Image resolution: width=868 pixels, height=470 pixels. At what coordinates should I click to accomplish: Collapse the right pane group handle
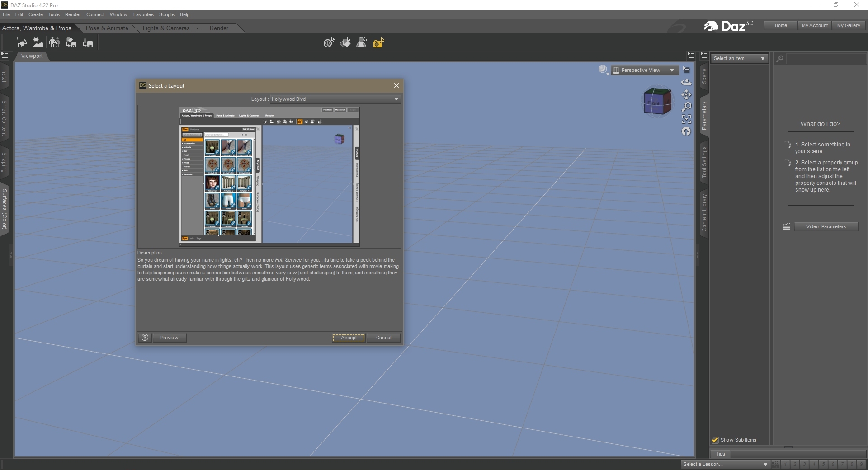[x=697, y=255]
